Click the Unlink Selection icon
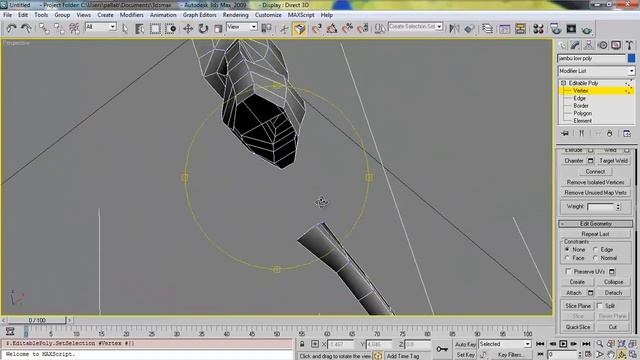The width and height of the screenshot is (640, 360). pyautogui.click(x=59, y=28)
